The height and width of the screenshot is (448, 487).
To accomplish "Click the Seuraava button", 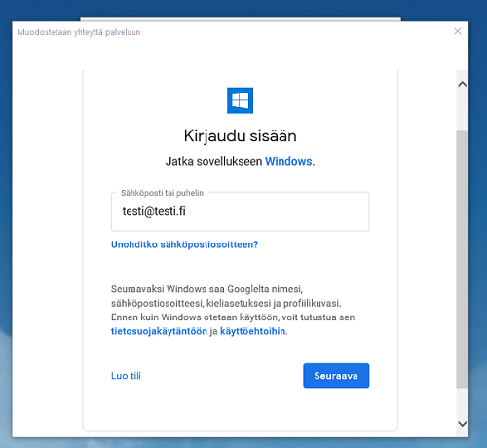I will pyautogui.click(x=336, y=376).
